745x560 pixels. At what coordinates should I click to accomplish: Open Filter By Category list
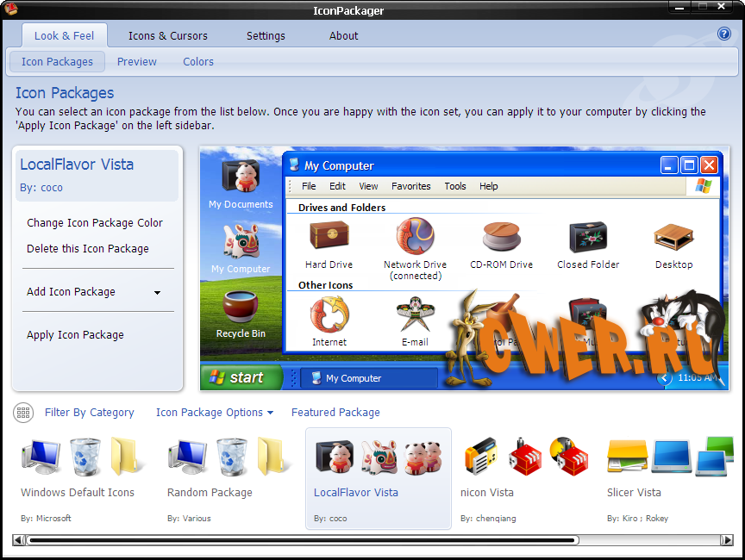point(89,413)
